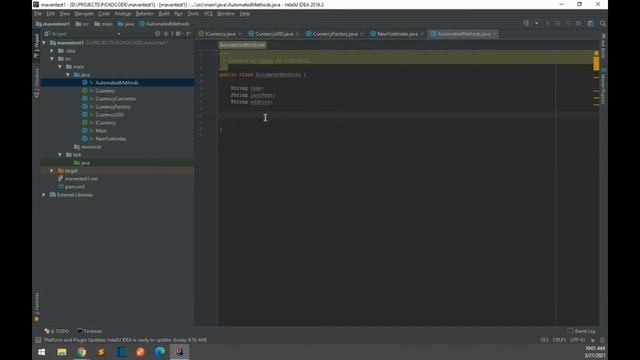Viewport: 640px width, 360px height.
Task: Open the Edit menu
Action: (51, 14)
